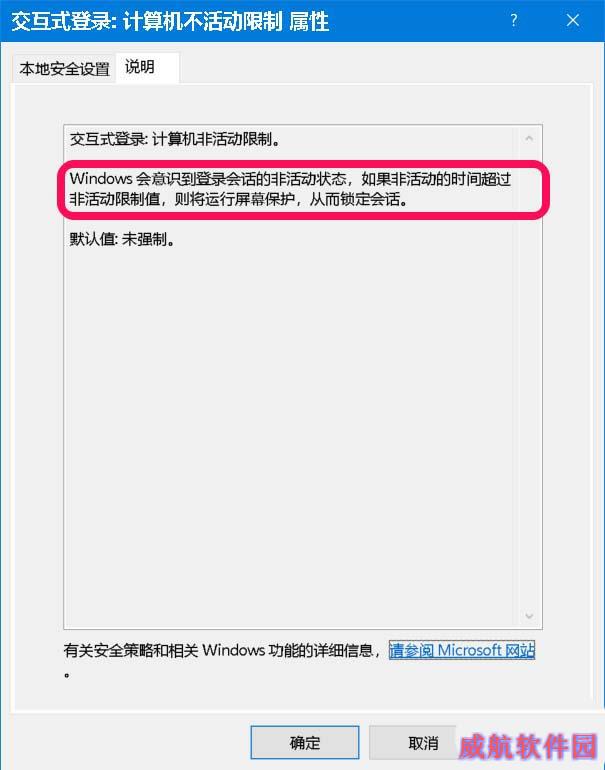Switch to the 本地安全设置 tab
Image resolution: width=605 pixels, height=770 pixels.
[x=64, y=69]
